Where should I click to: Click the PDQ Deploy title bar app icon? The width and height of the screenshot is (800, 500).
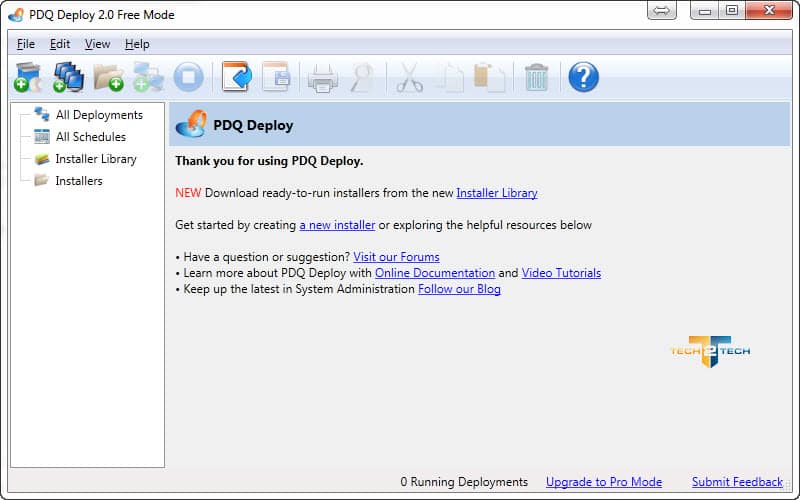[x=16, y=15]
